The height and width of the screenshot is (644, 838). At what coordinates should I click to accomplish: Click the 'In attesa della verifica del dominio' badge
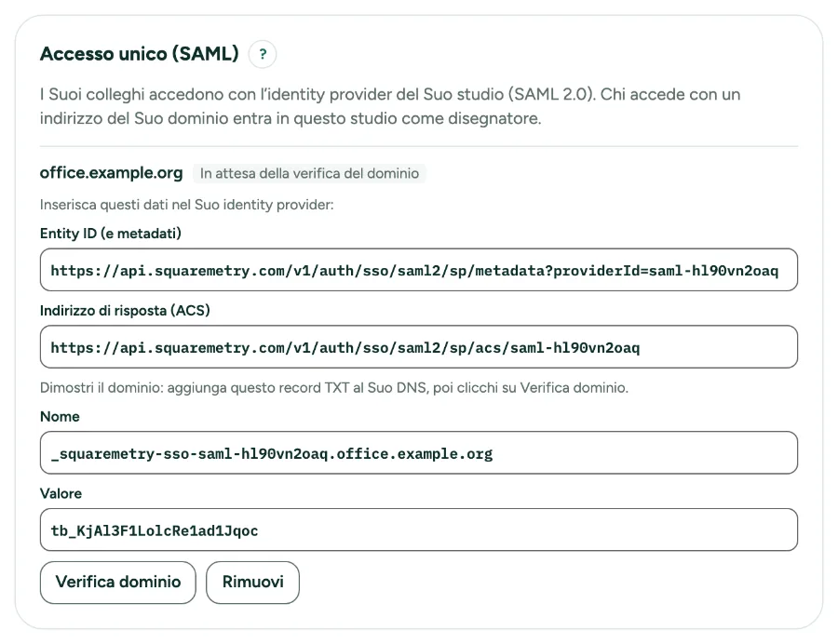pos(309,173)
